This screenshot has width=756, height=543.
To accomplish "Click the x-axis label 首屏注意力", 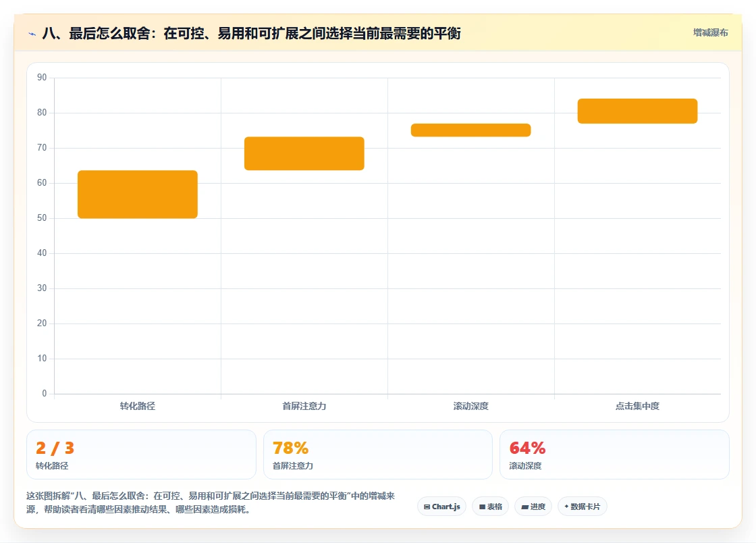I will tap(304, 406).
